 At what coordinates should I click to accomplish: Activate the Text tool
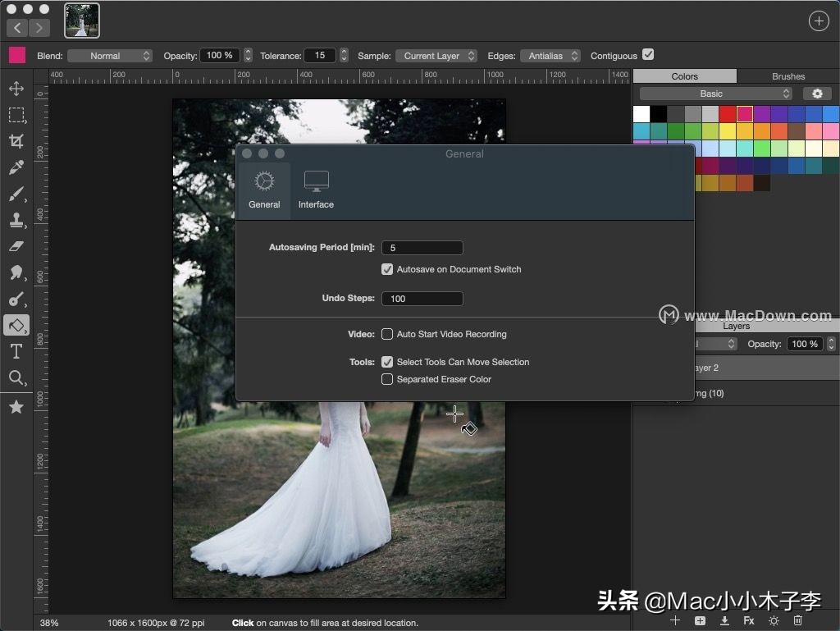coord(16,352)
